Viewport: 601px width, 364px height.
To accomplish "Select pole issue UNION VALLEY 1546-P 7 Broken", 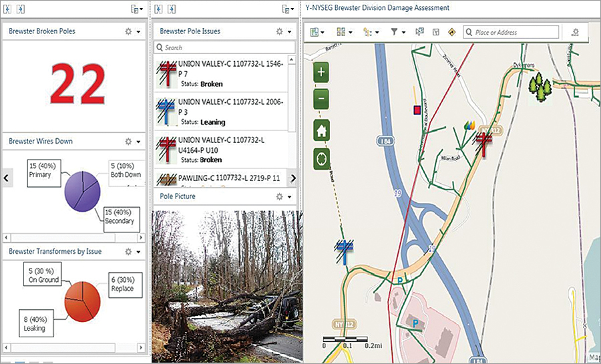I will (x=221, y=73).
